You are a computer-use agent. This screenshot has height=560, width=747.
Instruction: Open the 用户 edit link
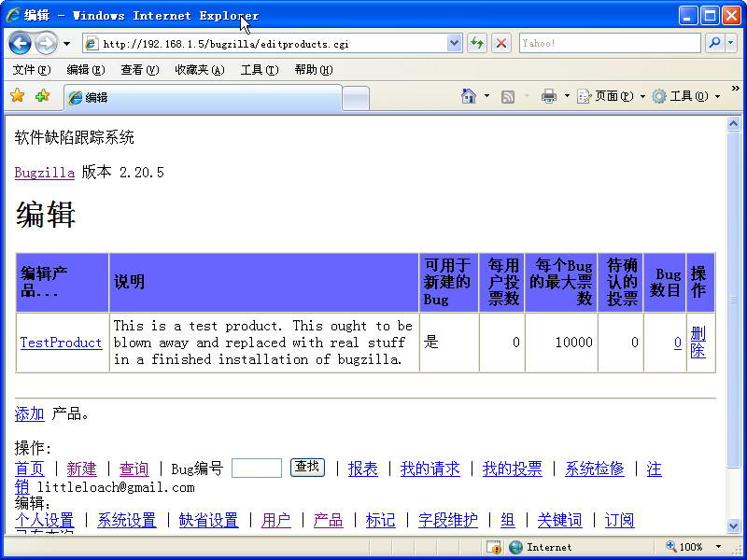click(x=275, y=520)
